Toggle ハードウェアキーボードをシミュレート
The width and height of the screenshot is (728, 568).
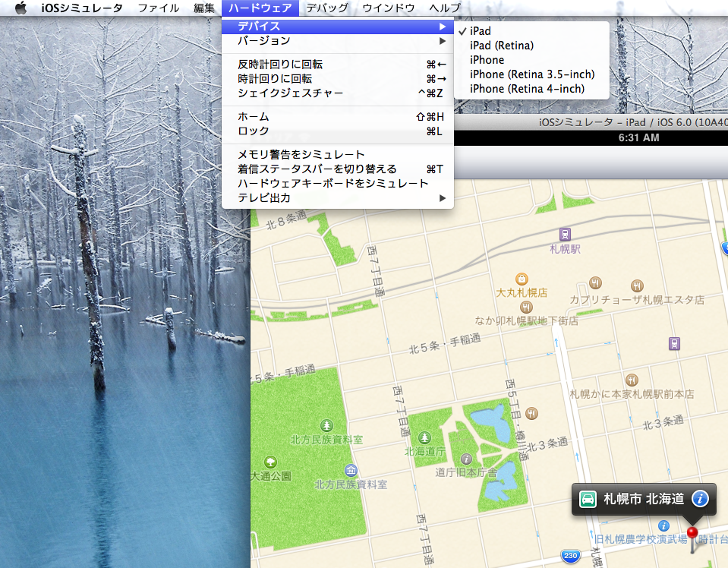click(x=338, y=184)
